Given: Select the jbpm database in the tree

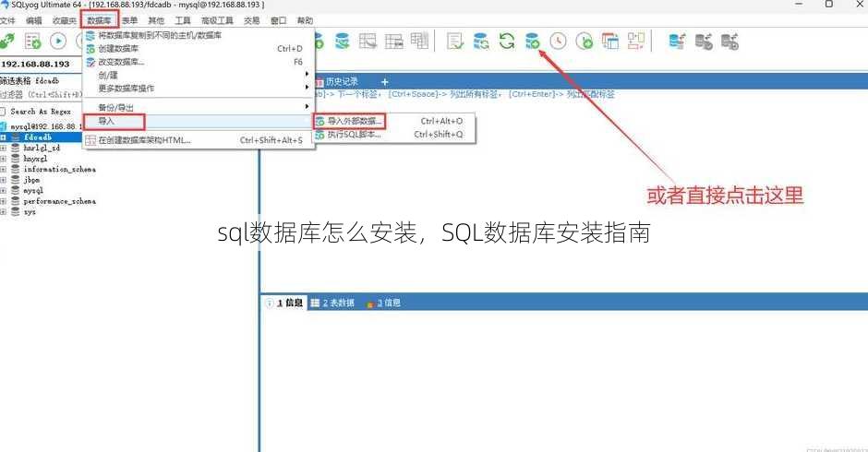Looking at the screenshot, I should tap(31, 180).
